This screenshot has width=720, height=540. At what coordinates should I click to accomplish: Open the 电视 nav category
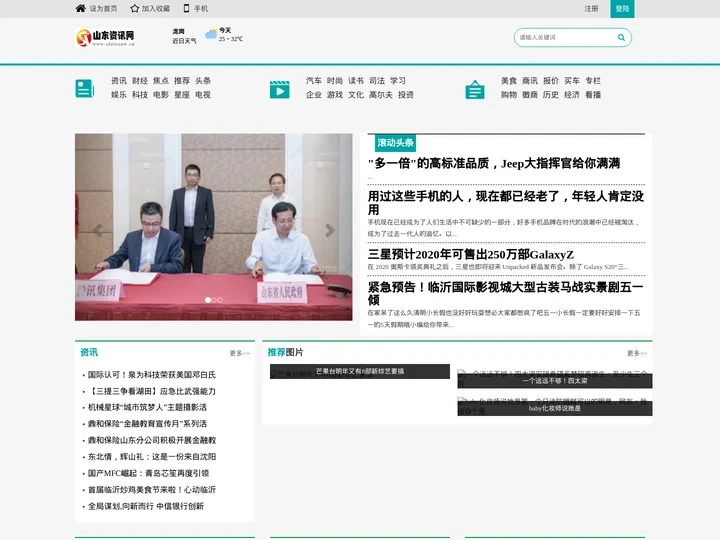(203, 95)
